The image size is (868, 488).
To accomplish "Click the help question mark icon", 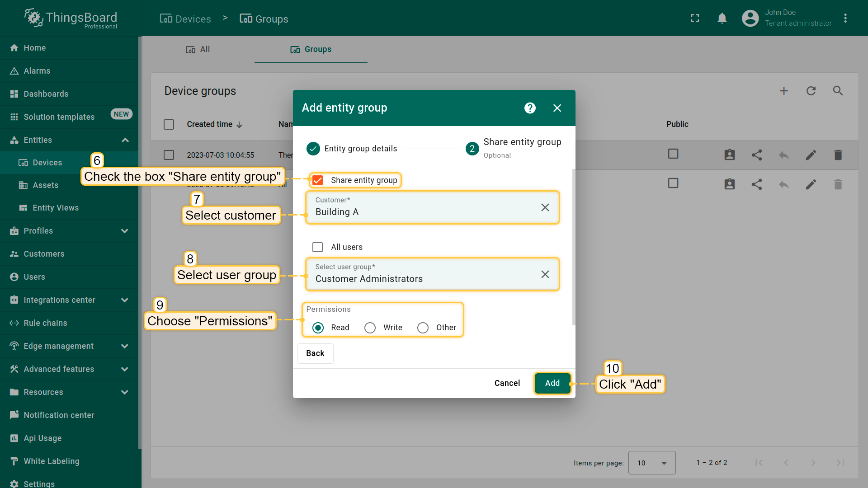I will pos(530,108).
